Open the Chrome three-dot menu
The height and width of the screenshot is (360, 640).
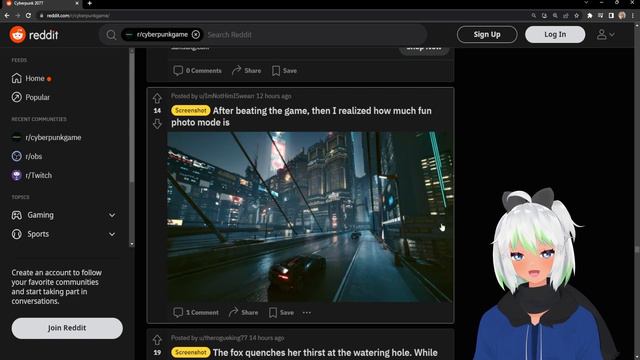pos(633,16)
